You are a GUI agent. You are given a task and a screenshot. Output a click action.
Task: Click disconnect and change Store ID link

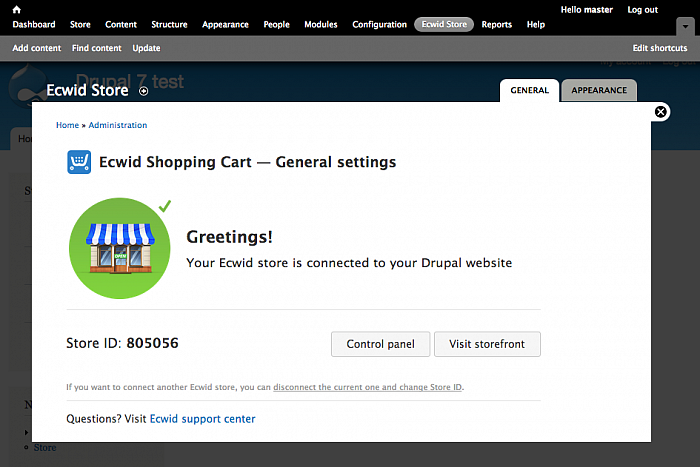[x=367, y=387]
